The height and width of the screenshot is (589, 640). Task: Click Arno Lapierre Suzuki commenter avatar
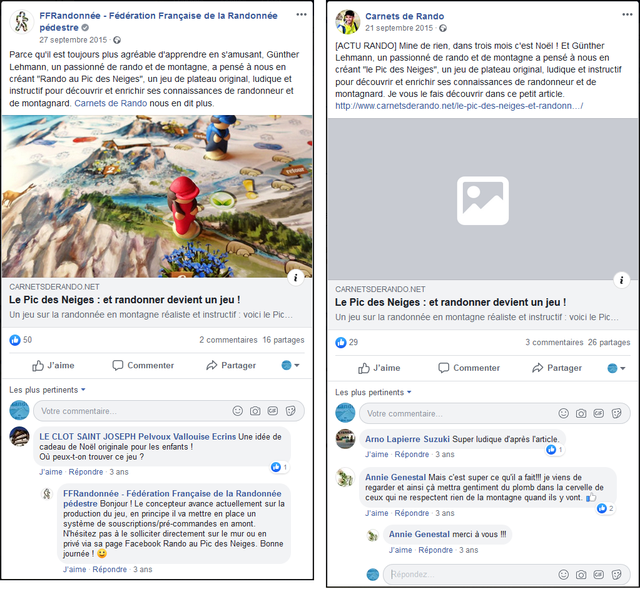tap(345, 439)
